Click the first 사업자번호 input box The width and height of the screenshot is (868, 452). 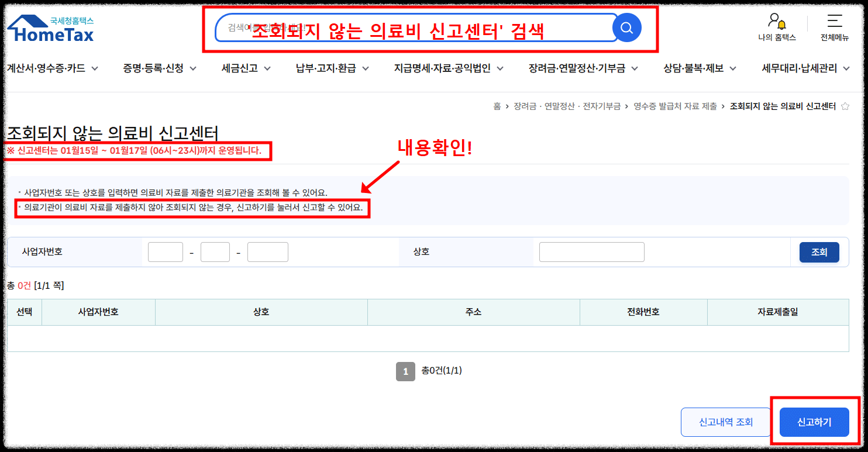[165, 252]
